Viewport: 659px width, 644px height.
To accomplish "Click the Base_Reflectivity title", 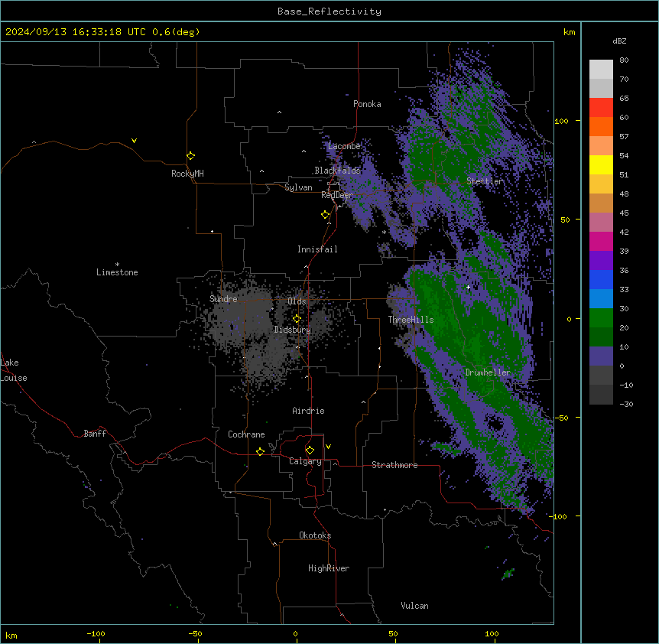I will pos(329,11).
